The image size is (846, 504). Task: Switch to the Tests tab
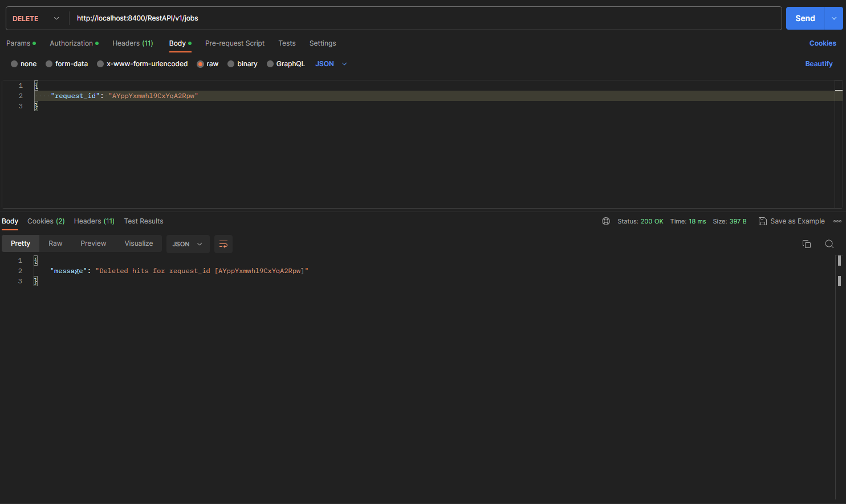pyautogui.click(x=287, y=43)
